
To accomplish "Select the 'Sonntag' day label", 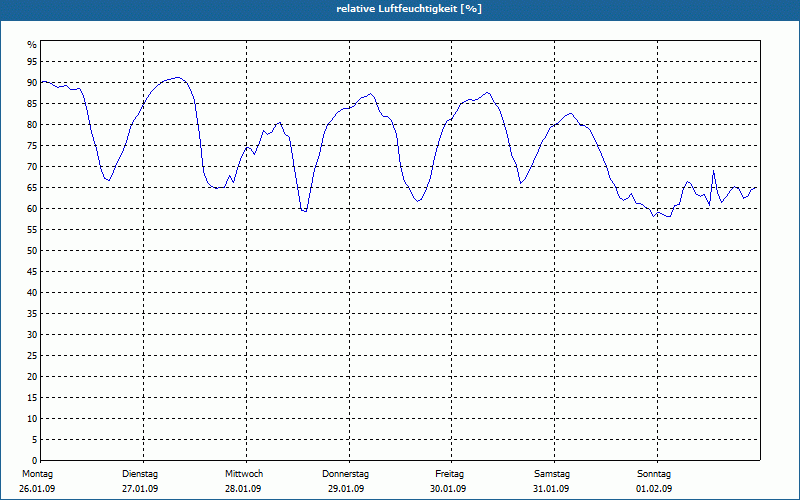I will [654, 474].
